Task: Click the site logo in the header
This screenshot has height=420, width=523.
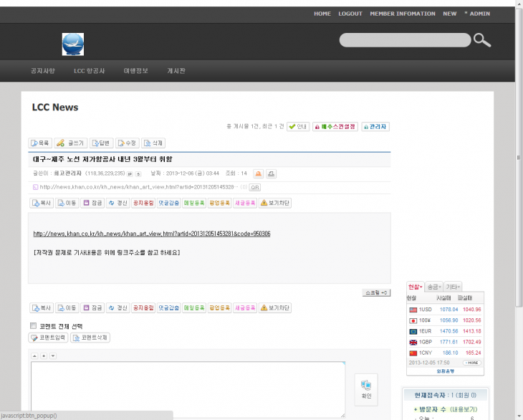Action: pyautogui.click(x=73, y=44)
